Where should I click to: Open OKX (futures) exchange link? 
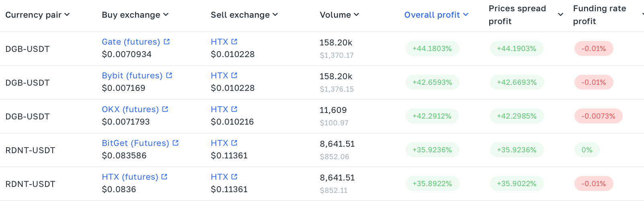coord(130,109)
